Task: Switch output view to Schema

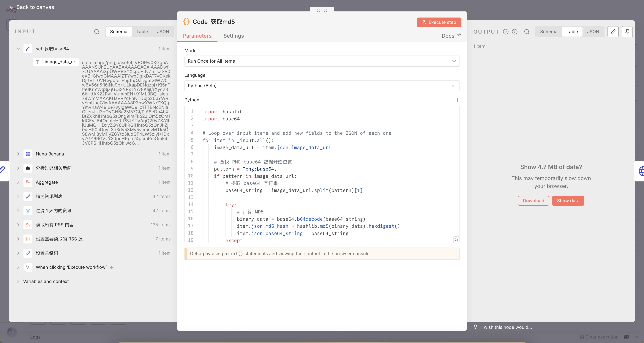Action: (549, 32)
